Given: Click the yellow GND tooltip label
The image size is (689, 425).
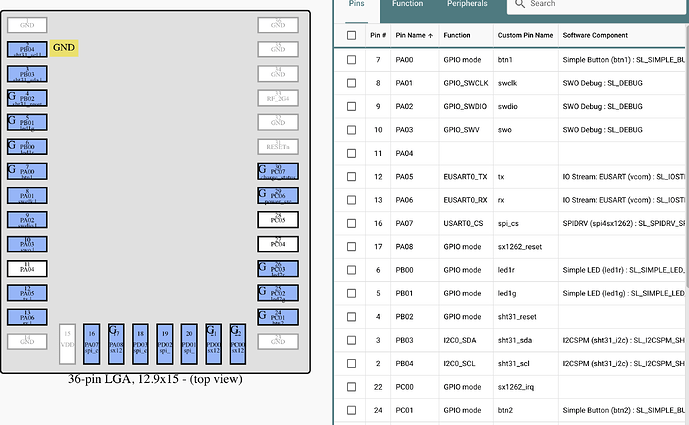Looking at the screenshot, I should [x=64, y=47].
